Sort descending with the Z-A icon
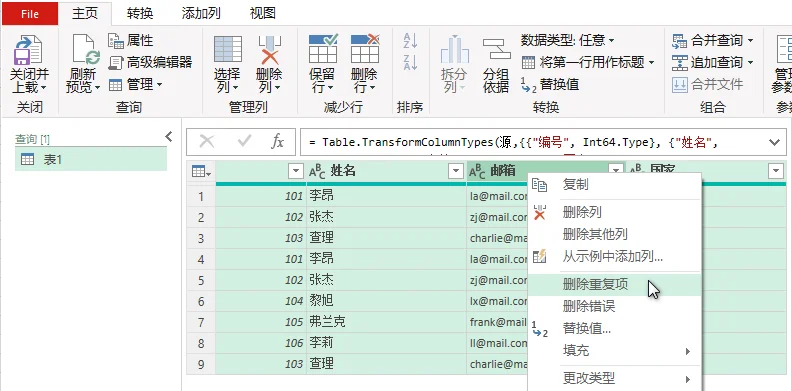Image resolution: width=792 pixels, height=391 pixels. (x=410, y=63)
